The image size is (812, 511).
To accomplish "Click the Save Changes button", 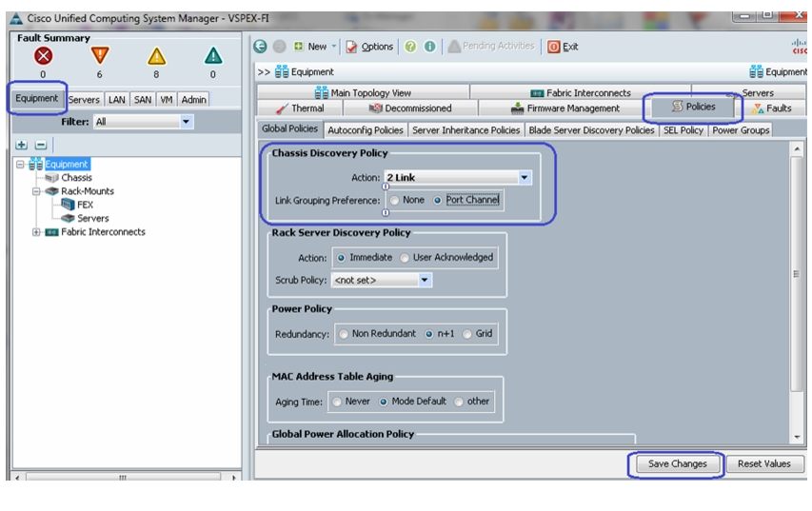I will click(x=677, y=463).
